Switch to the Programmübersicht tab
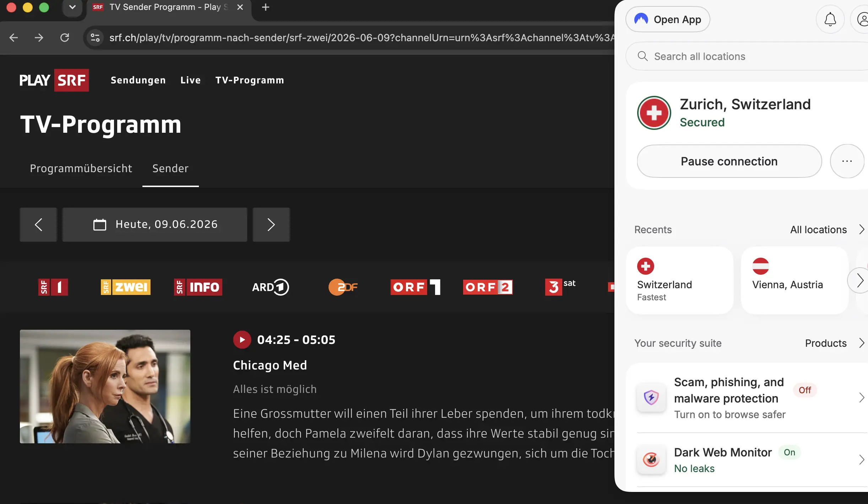 click(x=81, y=168)
